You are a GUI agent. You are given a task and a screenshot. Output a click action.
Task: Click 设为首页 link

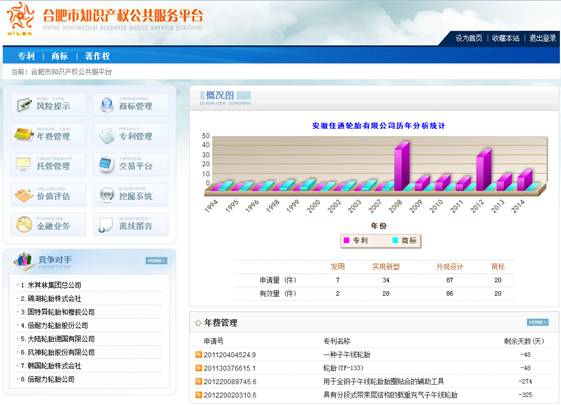pos(469,38)
